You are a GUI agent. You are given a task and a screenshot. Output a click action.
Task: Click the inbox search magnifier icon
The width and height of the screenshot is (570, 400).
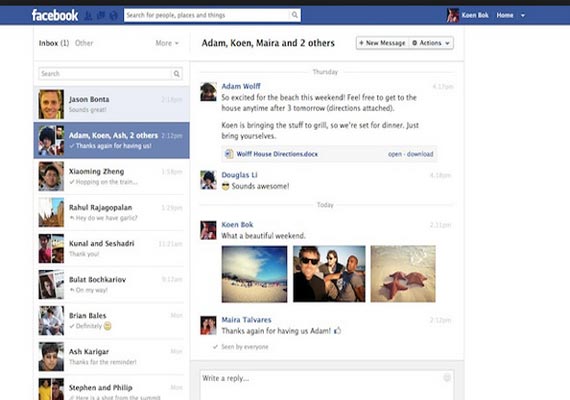tap(176, 74)
